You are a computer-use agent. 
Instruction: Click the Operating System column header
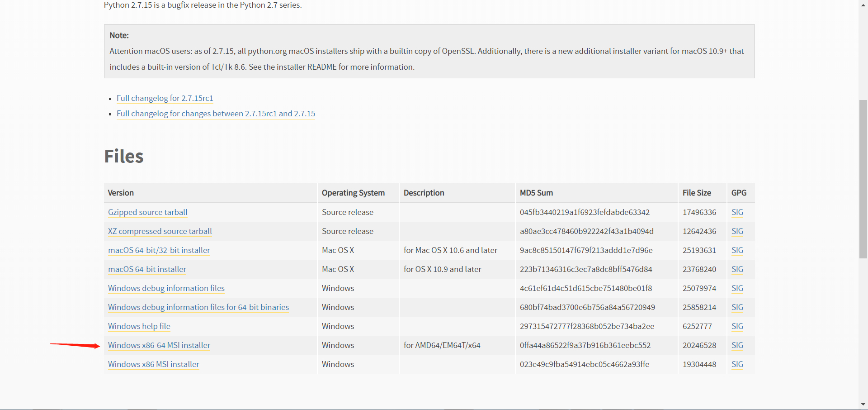[353, 193]
